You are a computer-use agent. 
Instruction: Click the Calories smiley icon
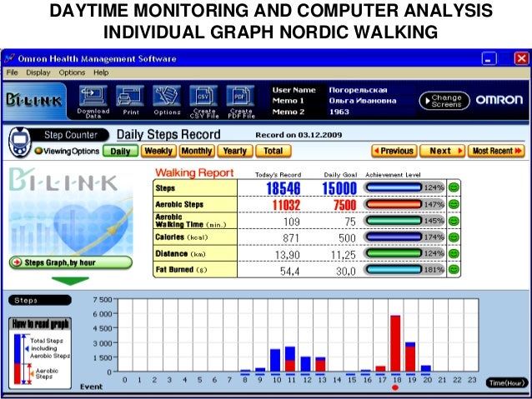point(454,237)
